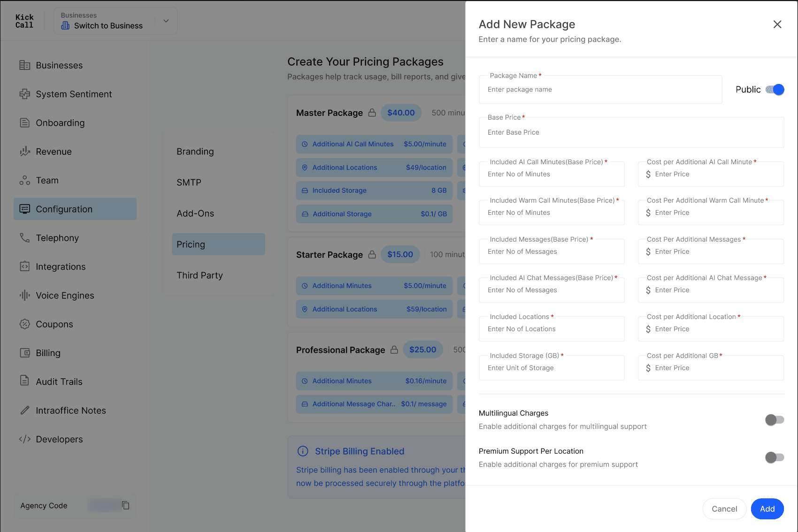
Task: Expand the Switch to Business dropdown
Action: click(166, 21)
